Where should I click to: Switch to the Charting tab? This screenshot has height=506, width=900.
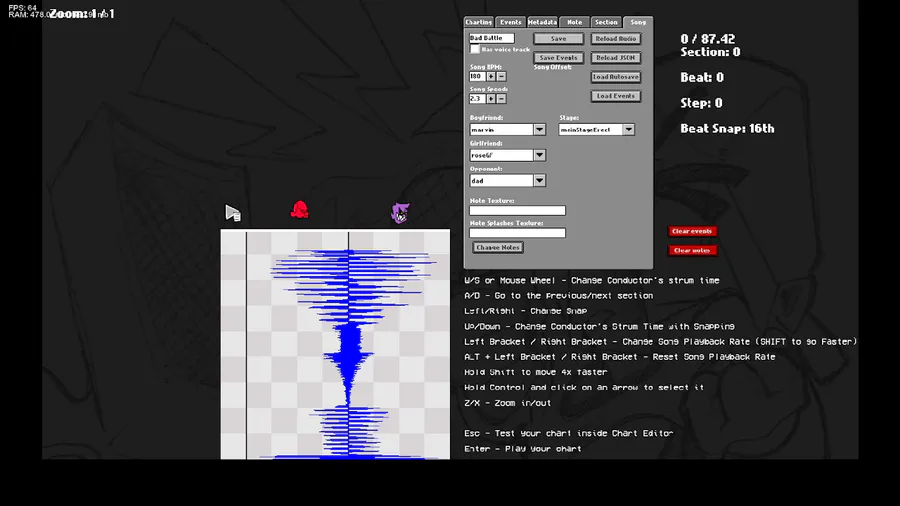click(479, 22)
